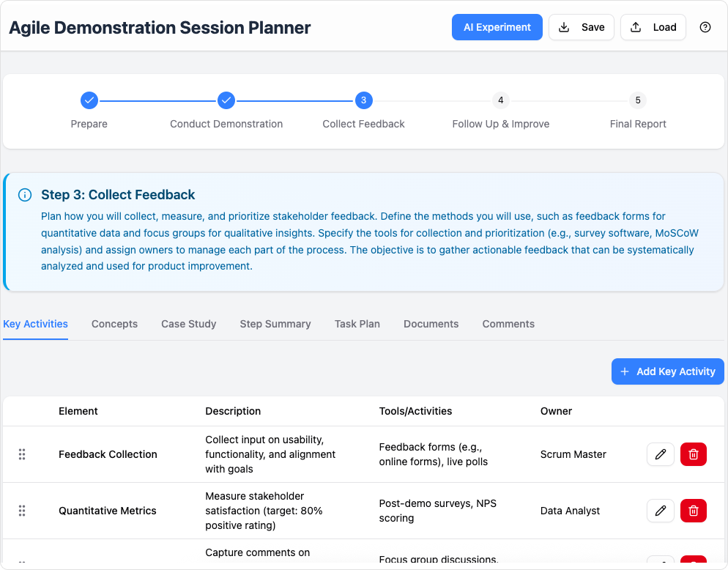Open the Documents tab
This screenshot has height=570, width=728.
click(431, 324)
